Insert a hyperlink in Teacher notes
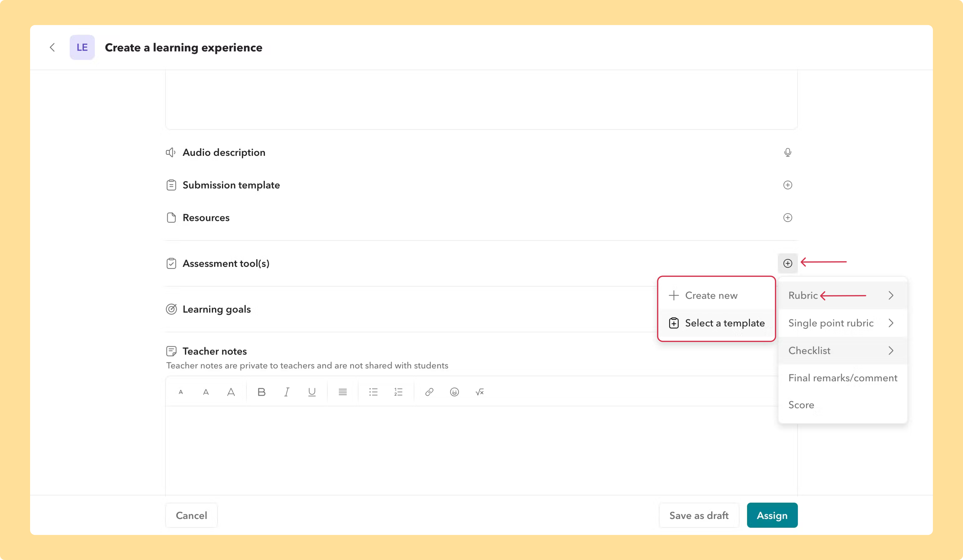This screenshot has height=560, width=963. (x=429, y=392)
